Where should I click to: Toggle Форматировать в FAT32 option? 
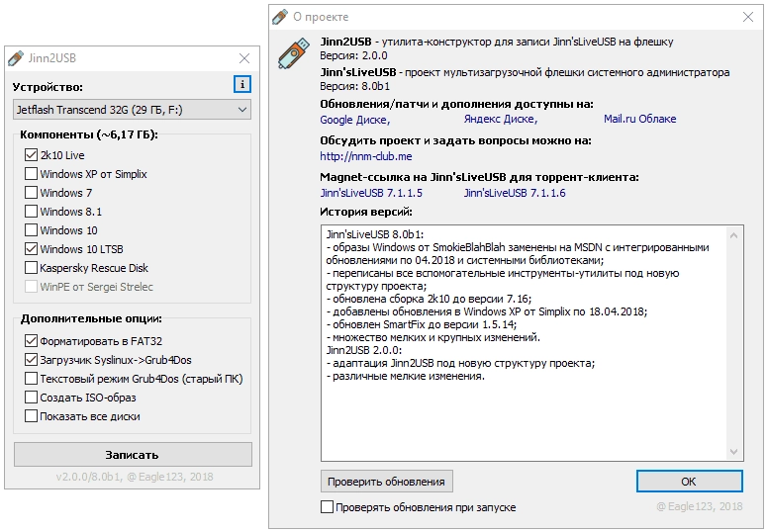(x=31, y=341)
